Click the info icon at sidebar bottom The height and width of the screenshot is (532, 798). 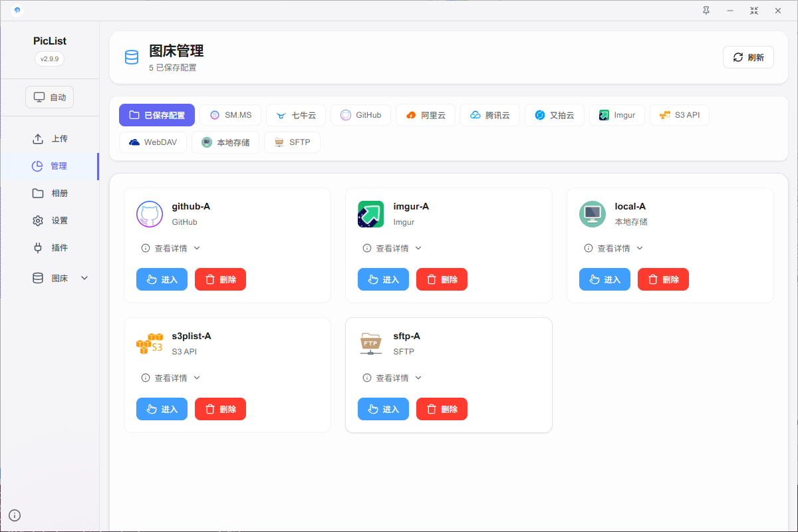point(15,515)
